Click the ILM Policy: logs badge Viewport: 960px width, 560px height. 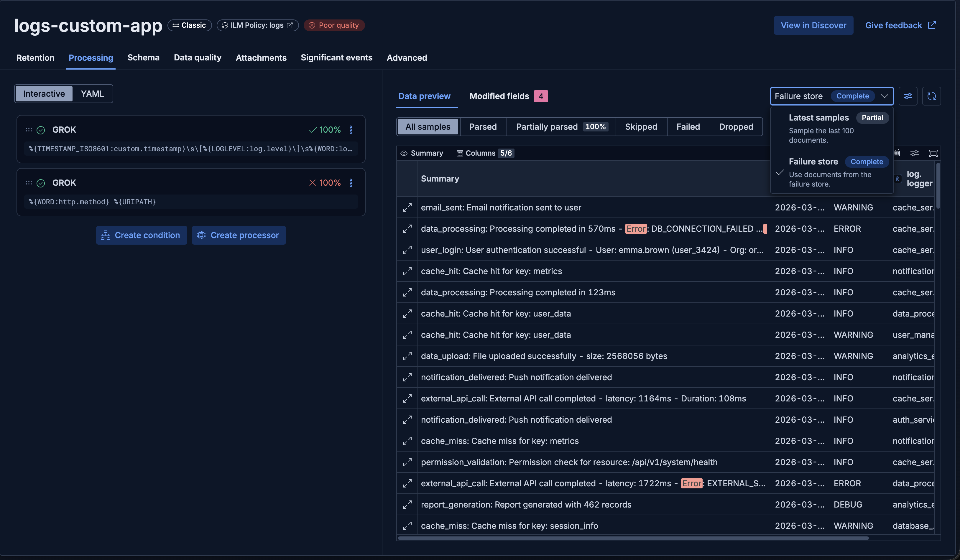(257, 25)
